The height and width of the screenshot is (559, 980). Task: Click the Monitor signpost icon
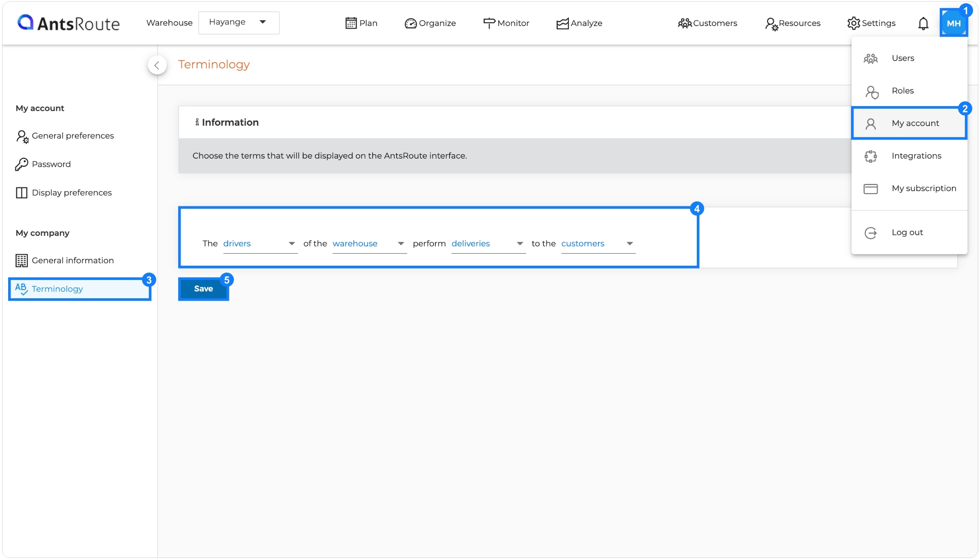click(489, 23)
